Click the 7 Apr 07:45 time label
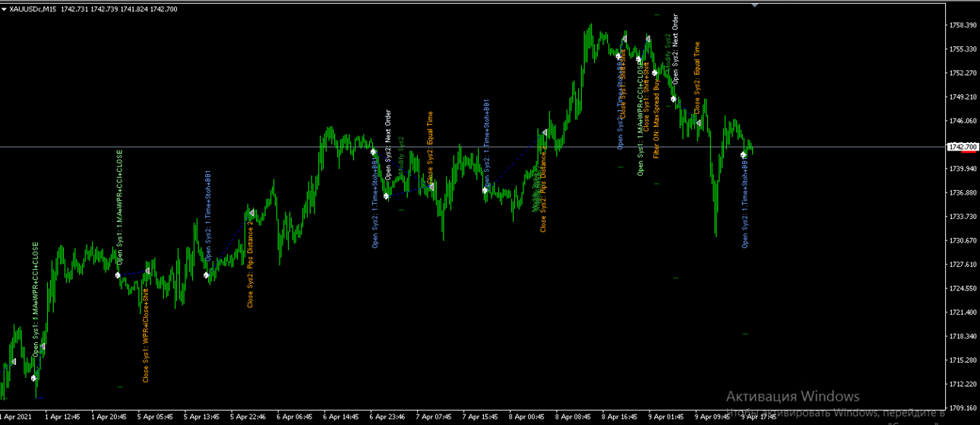The height and width of the screenshot is (425, 980). pos(434,417)
